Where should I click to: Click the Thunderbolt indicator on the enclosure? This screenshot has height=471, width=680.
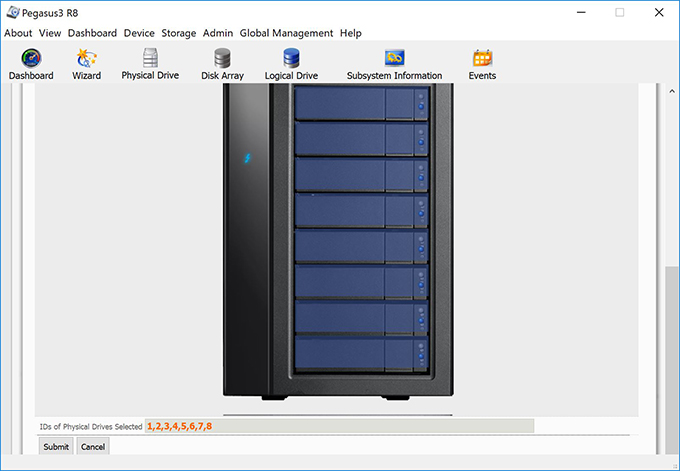point(247,158)
